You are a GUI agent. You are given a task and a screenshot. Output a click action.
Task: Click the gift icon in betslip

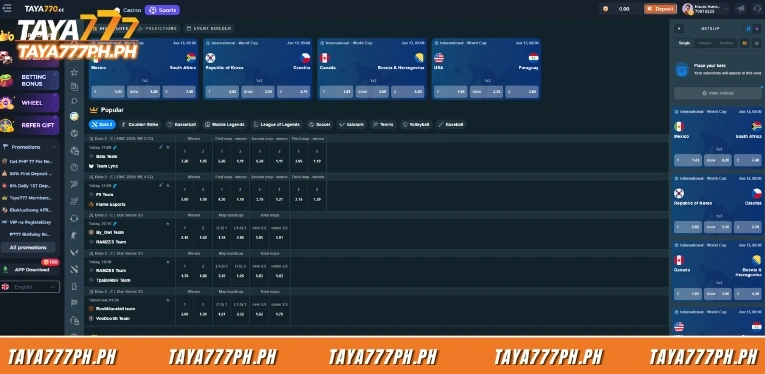coord(757,43)
